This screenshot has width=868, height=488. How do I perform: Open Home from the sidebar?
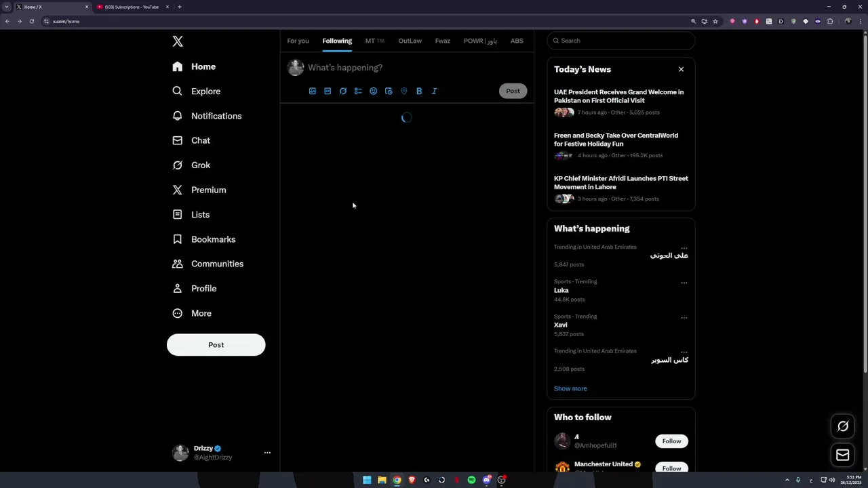194,66
